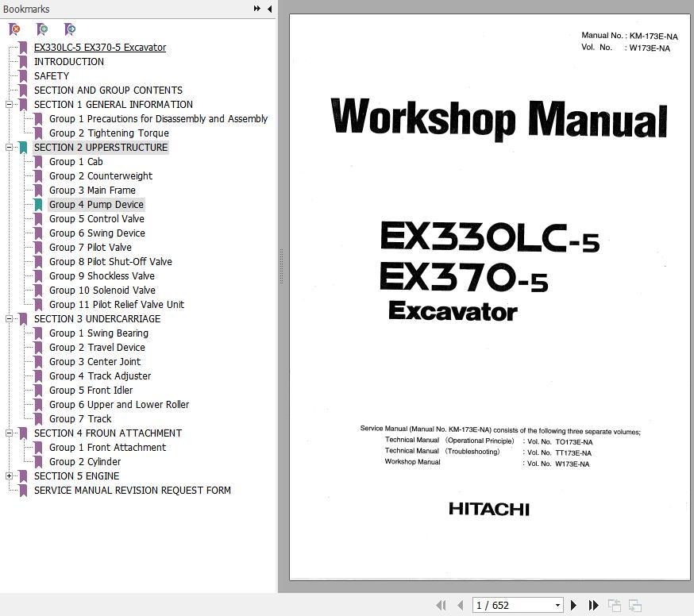Open Group 11 Pilot Relief Valve Unit bookmark
This screenshot has width=694, height=616.
coord(117,305)
